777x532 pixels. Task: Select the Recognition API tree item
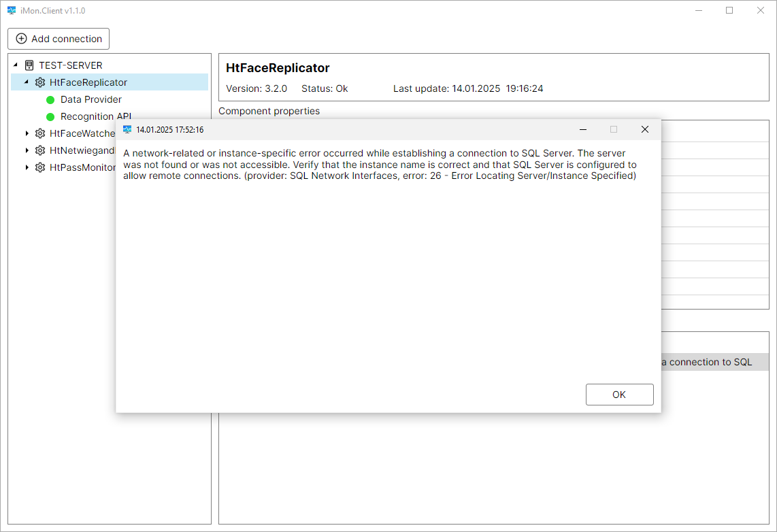click(x=95, y=116)
